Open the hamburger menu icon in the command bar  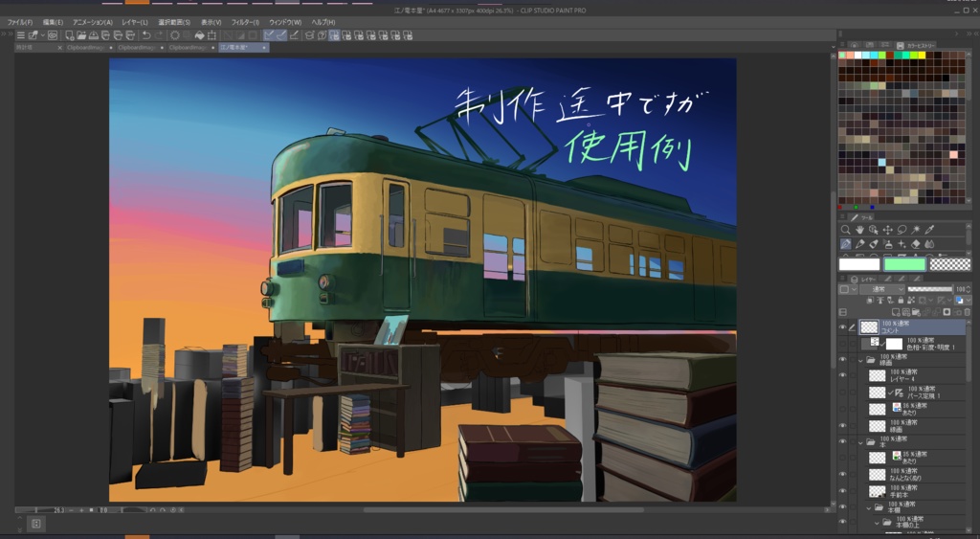tap(21, 35)
